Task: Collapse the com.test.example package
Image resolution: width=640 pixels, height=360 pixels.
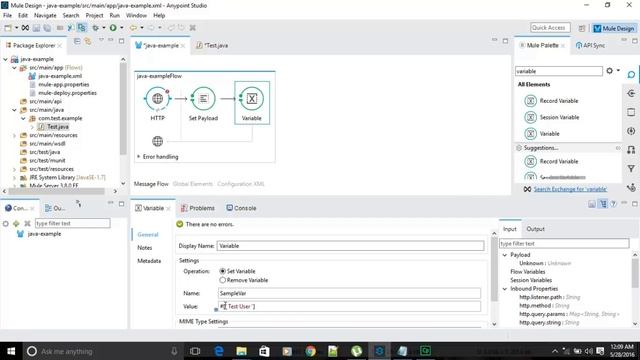Action: point(23,118)
